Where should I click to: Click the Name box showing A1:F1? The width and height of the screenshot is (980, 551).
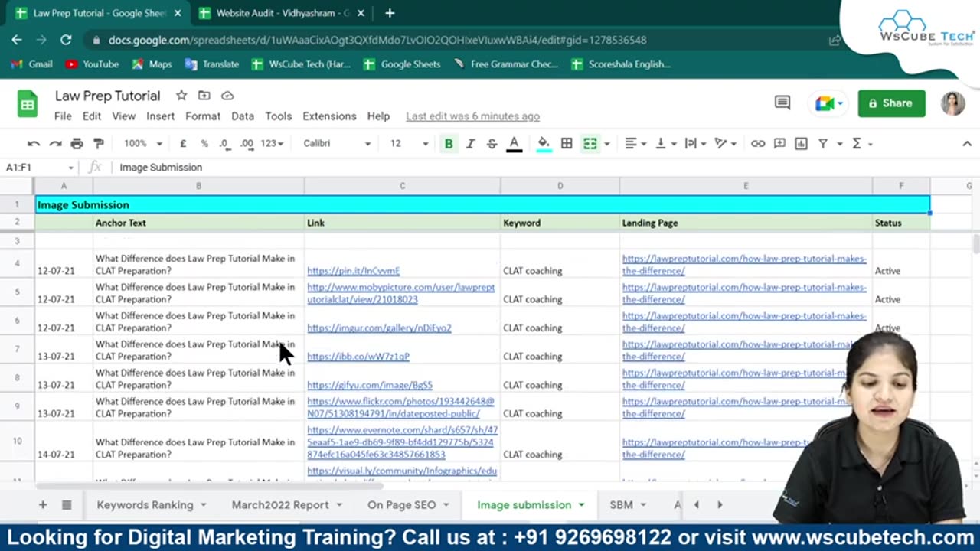pos(38,167)
